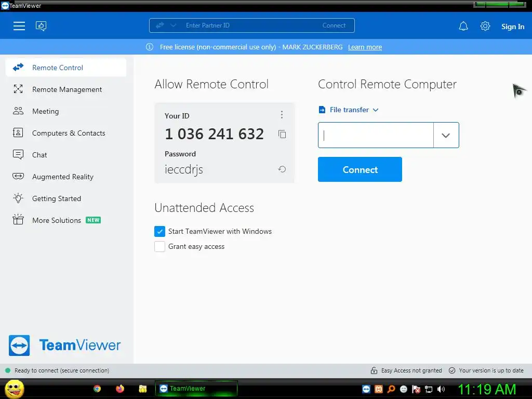Open the three-dot menu beside Your ID

pyautogui.click(x=282, y=114)
